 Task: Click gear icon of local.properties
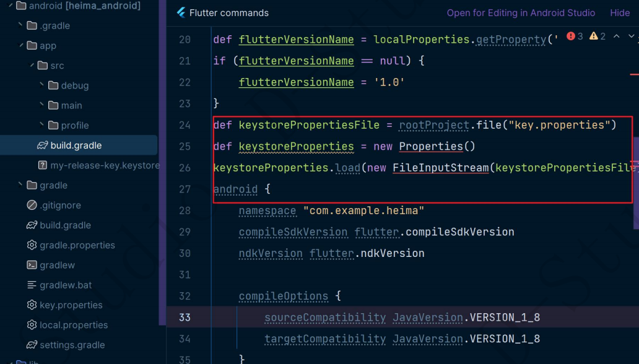(x=32, y=325)
